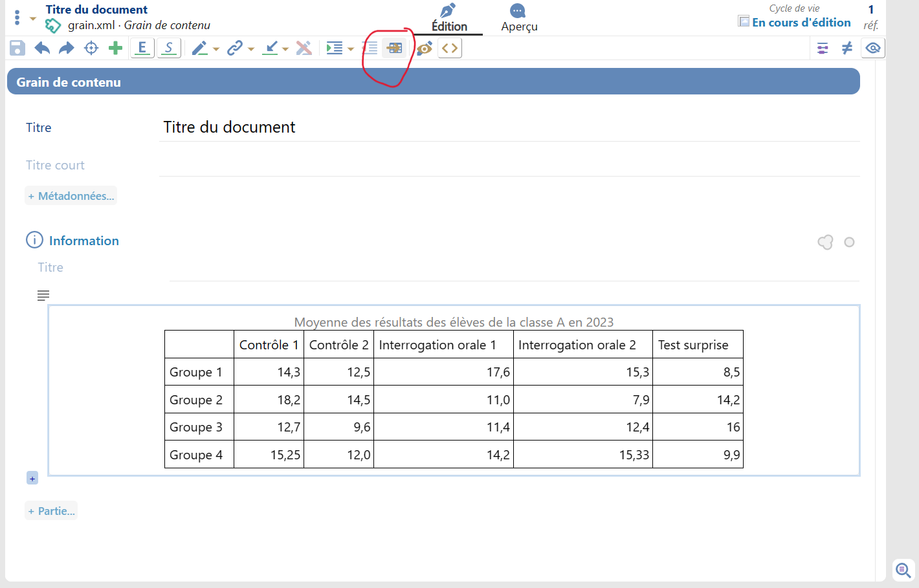
Task: Open the link tool dropdown arrow
Action: [251, 49]
